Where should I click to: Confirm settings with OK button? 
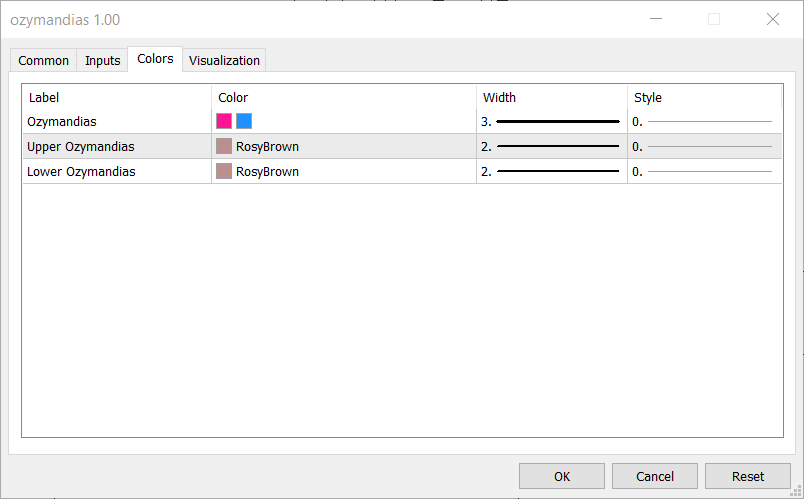click(562, 476)
